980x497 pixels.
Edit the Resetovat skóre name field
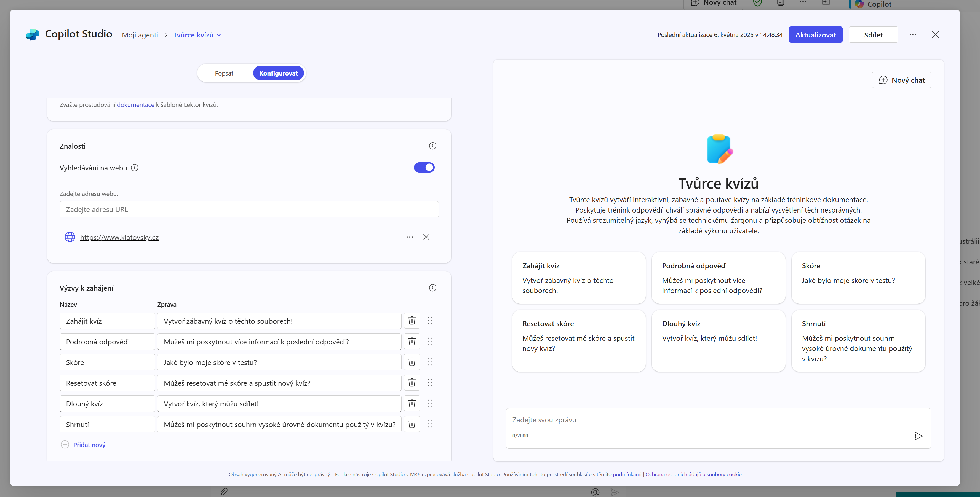point(107,383)
